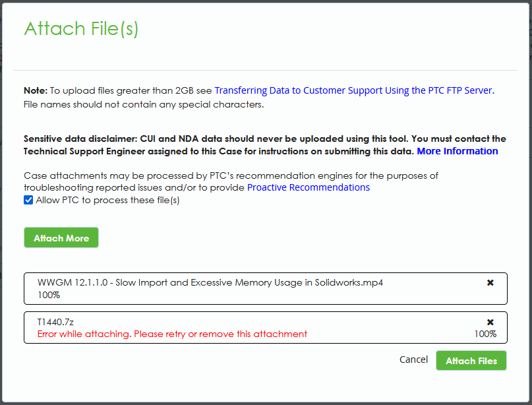Remove the Solidworks.mp4 attachment with its X icon

click(490, 282)
